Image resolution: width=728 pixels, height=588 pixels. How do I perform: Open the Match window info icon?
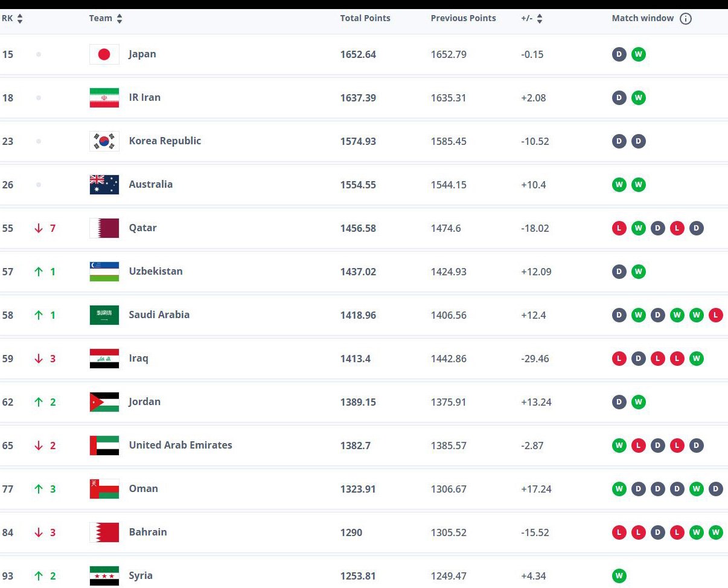pyautogui.click(x=686, y=19)
